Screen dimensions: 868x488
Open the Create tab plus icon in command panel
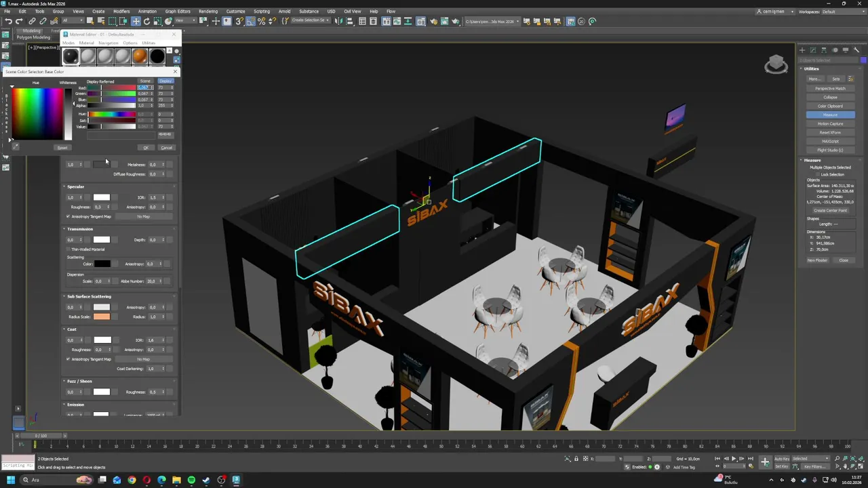pos(802,50)
